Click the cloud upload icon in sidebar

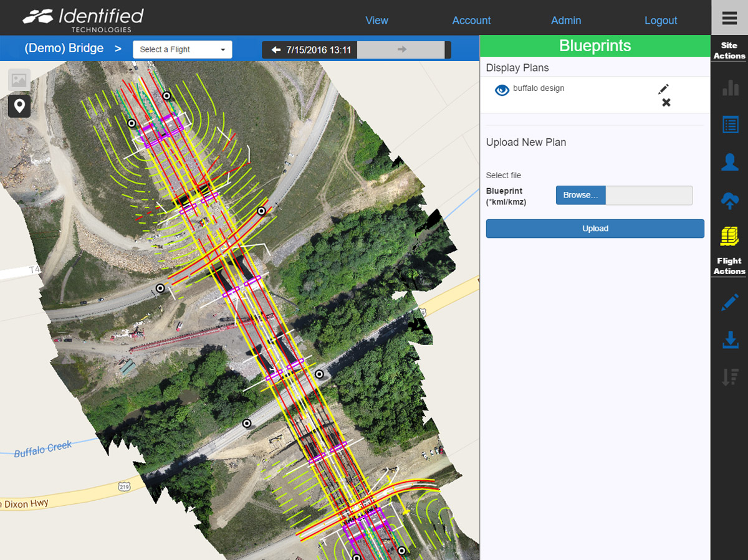[x=730, y=200]
